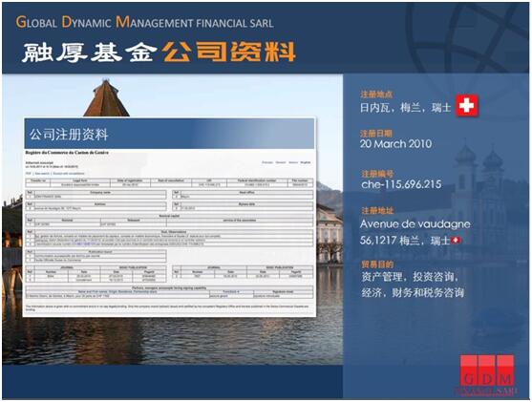Click the red GDM logo
Viewport: 532px width, 402px height.
tap(487, 375)
